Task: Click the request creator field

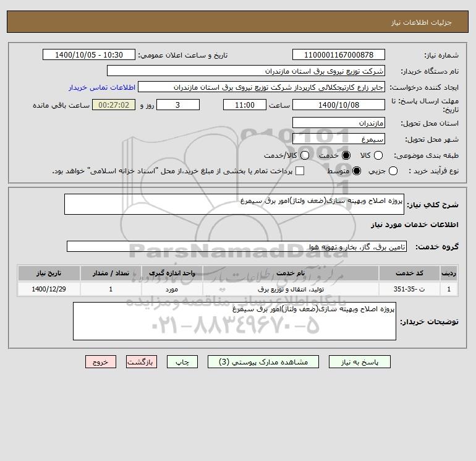Action: click(x=261, y=87)
